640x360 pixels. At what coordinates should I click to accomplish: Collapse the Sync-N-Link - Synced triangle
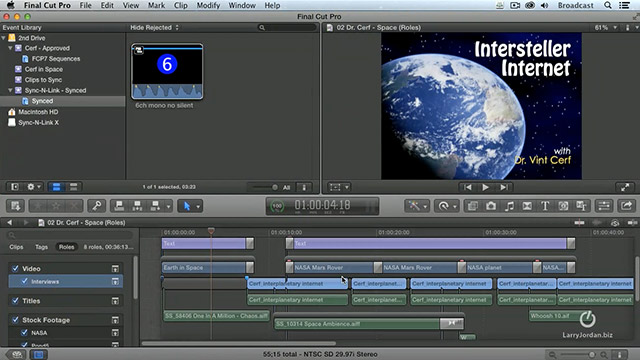point(11,90)
